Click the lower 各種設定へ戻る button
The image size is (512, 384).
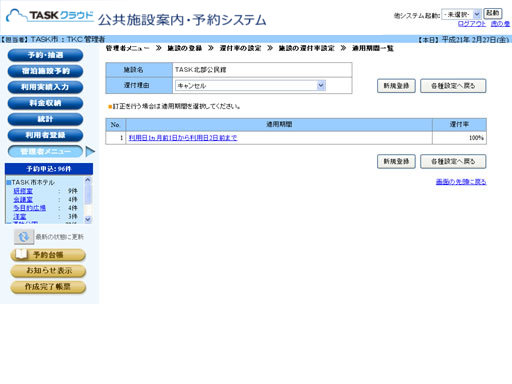[x=453, y=161]
